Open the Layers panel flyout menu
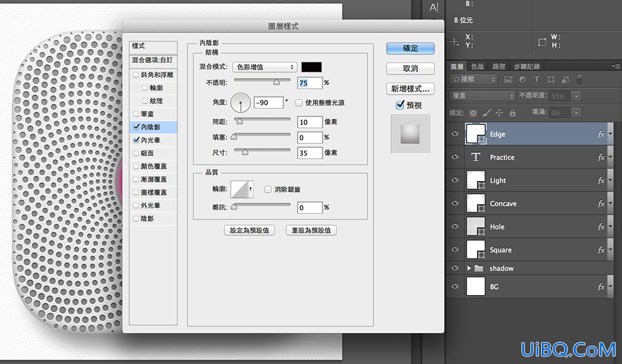Viewport: 622px width, 364px height. (x=616, y=67)
